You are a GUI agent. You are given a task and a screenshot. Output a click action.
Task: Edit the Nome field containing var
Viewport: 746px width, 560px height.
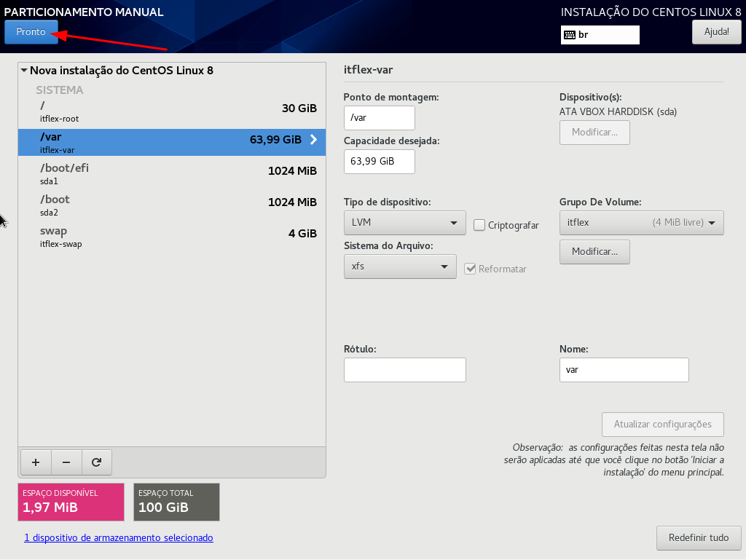[x=624, y=370]
